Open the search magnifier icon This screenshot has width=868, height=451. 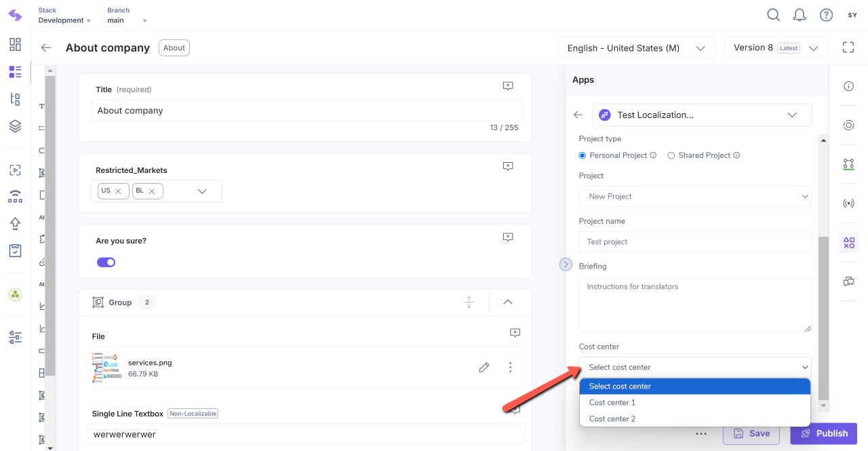(x=773, y=15)
